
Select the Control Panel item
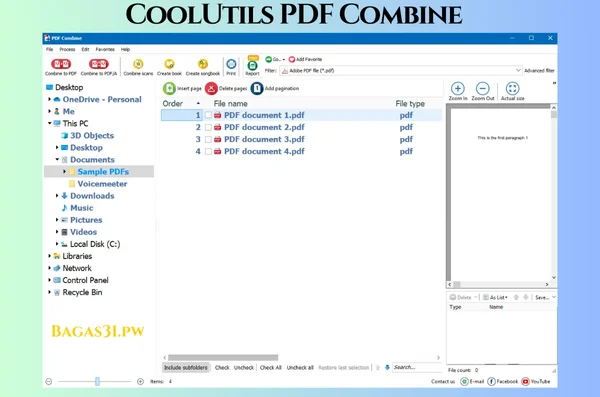click(85, 280)
